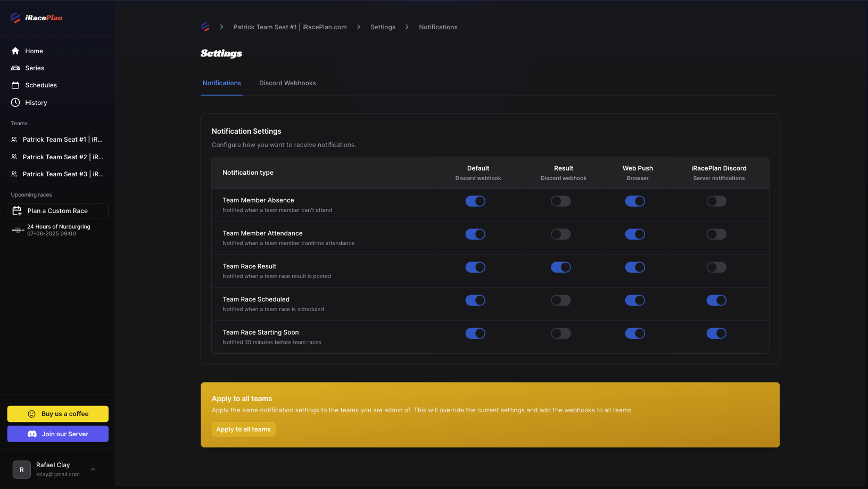The image size is (868, 489).
Task: Click the Plan a Custom Race calendar-plus icon
Action: pyautogui.click(x=18, y=210)
